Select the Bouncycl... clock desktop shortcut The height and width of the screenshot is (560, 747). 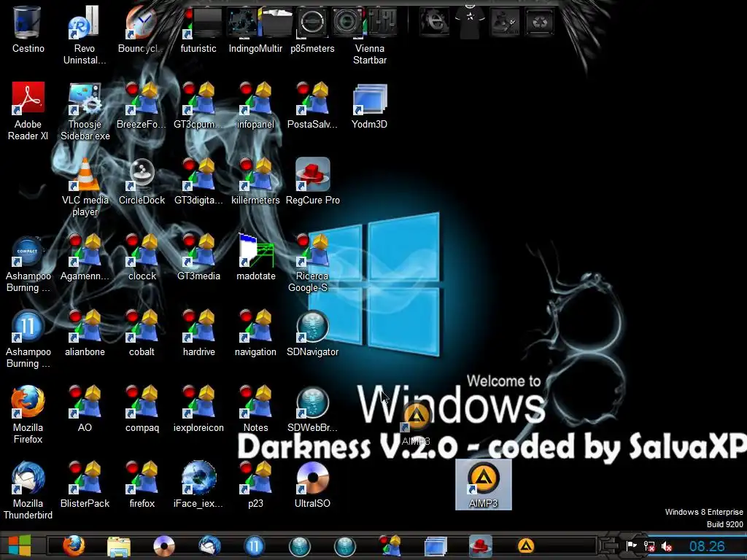(141, 29)
